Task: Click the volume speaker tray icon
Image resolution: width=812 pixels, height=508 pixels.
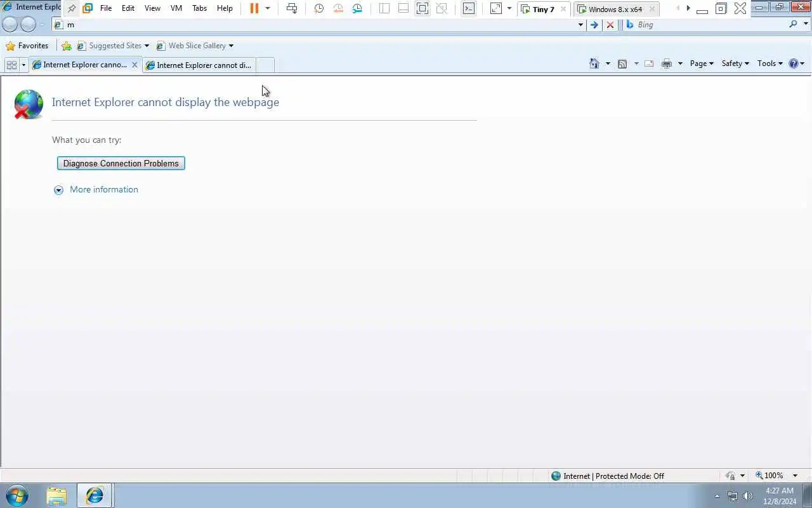Action: tap(748, 496)
